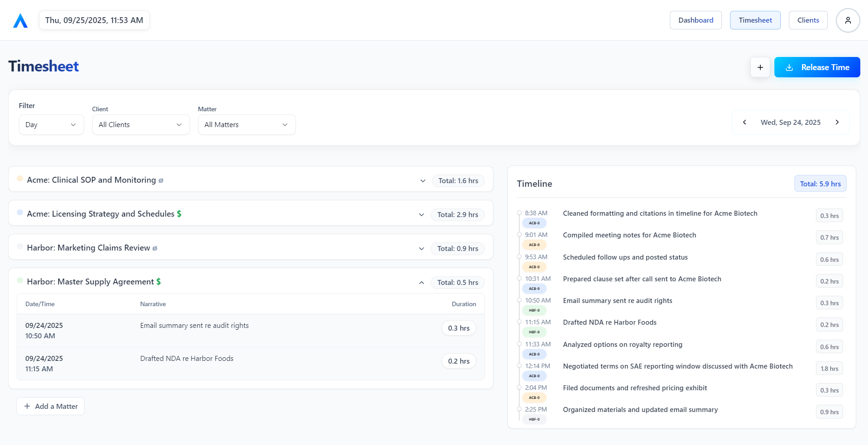This screenshot has width=868, height=445.
Task: Click the plus icon beside Release Time
Action: 760,67
